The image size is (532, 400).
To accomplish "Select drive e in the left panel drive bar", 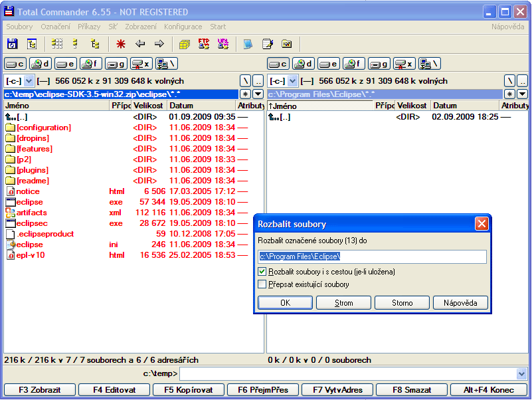I will (x=66, y=64).
